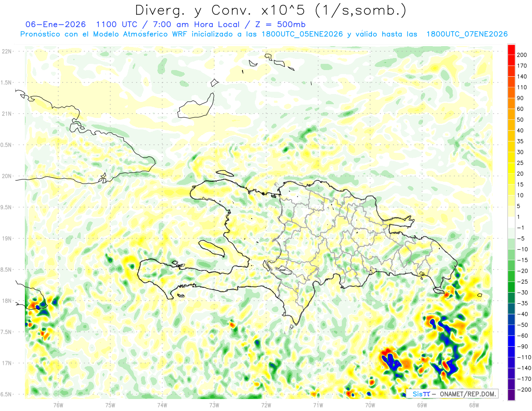Click the white color scale segment between 1 and -1

coord(511,222)
